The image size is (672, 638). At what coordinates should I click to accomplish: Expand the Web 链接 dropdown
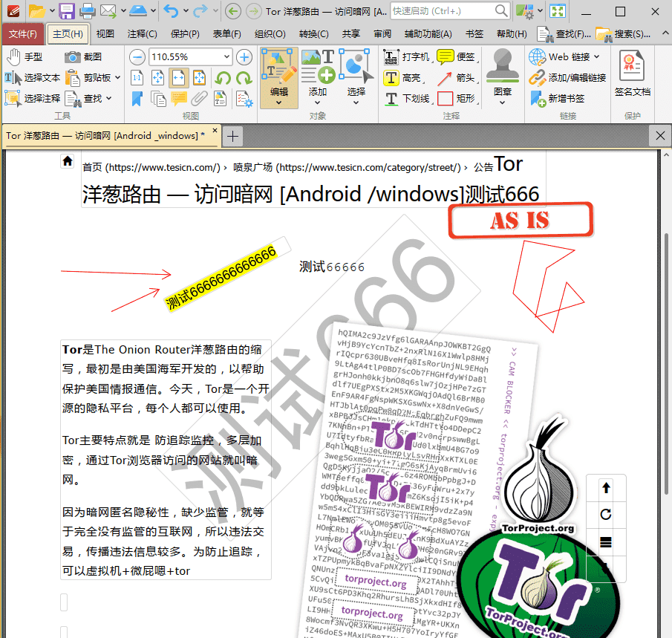[596, 56]
